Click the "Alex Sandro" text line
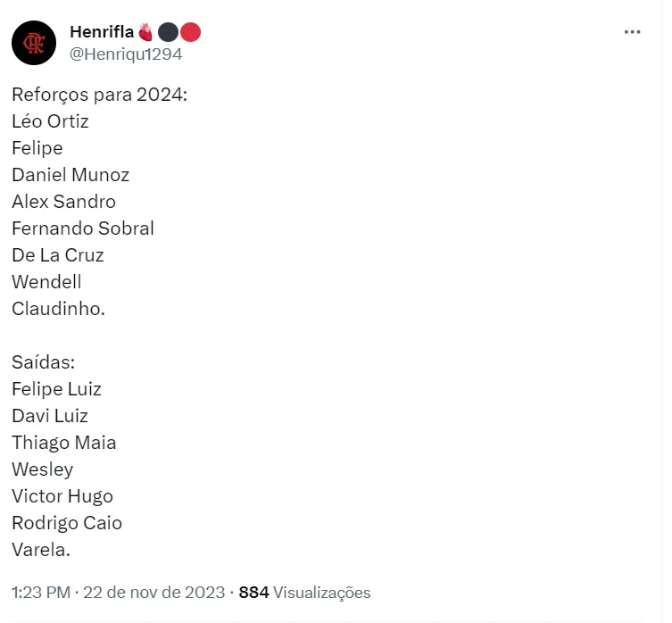 click(63, 202)
